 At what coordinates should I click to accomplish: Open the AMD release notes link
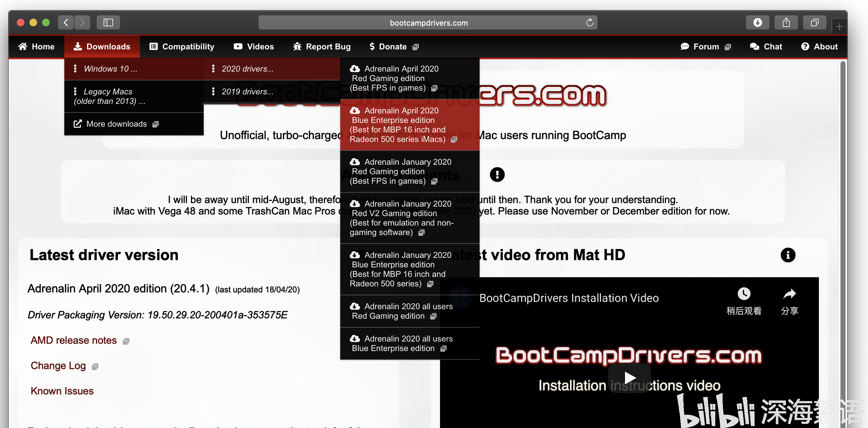click(x=73, y=340)
